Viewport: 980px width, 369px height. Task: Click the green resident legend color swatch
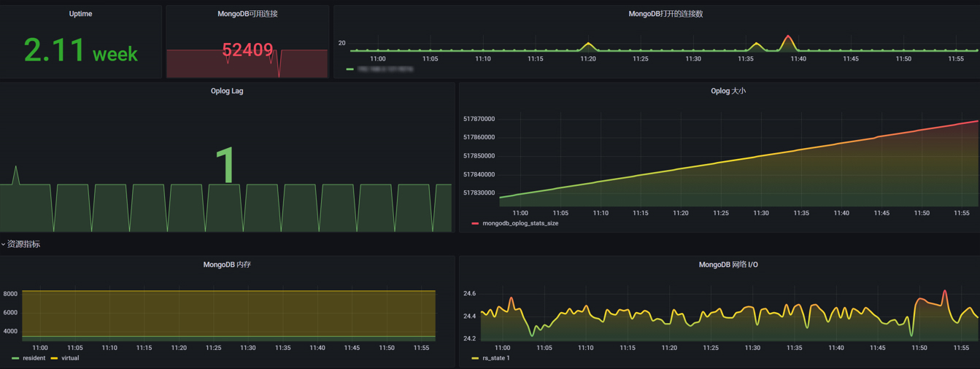click(15, 358)
